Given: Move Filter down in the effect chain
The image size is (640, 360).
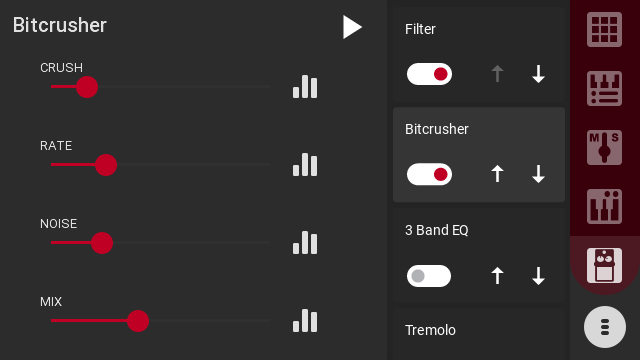Looking at the screenshot, I should pyautogui.click(x=538, y=74).
